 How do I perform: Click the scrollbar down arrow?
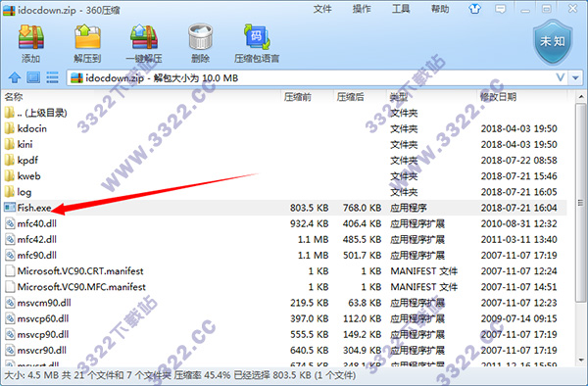pyautogui.click(x=580, y=361)
